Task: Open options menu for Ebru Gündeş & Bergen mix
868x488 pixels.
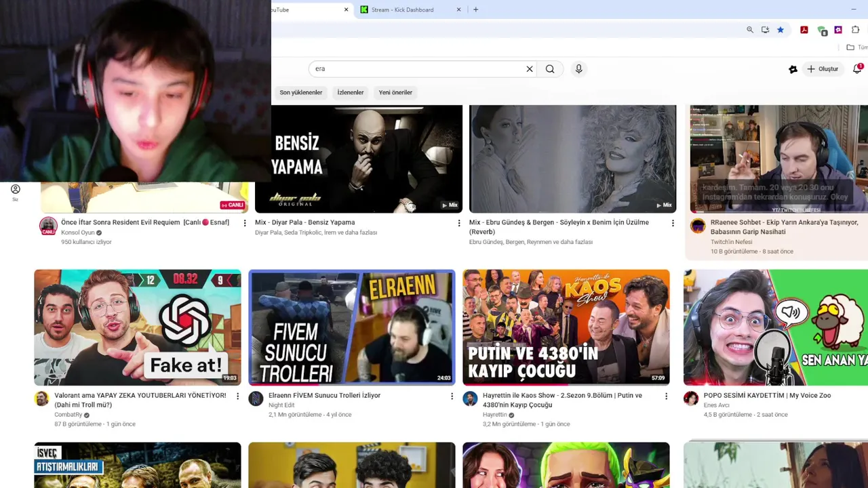Action: pyautogui.click(x=673, y=223)
